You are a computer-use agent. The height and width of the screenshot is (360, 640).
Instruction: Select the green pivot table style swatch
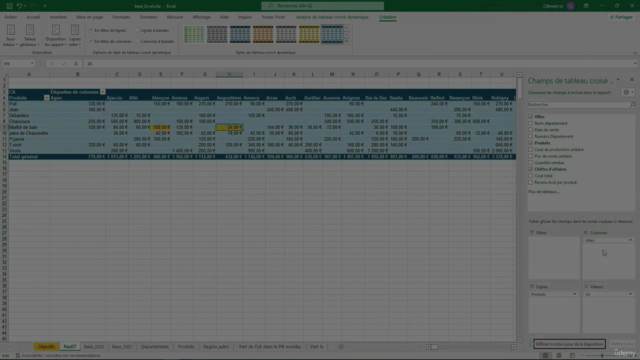pos(194,34)
